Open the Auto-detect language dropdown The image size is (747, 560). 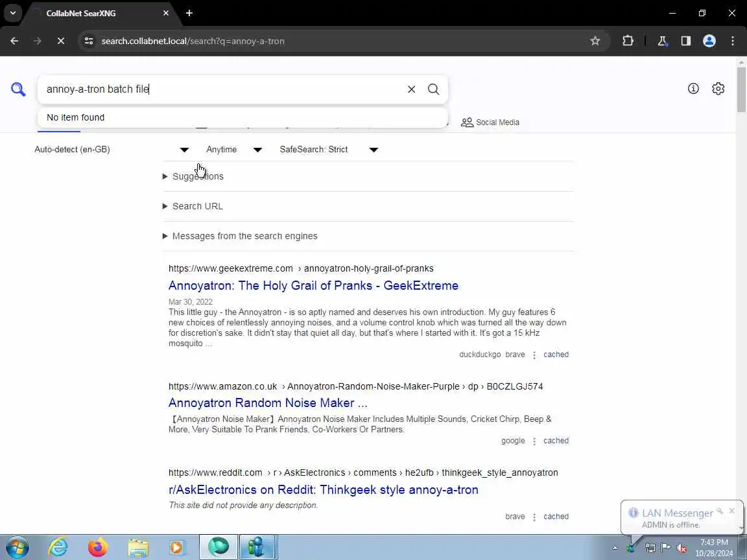(112, 150)
